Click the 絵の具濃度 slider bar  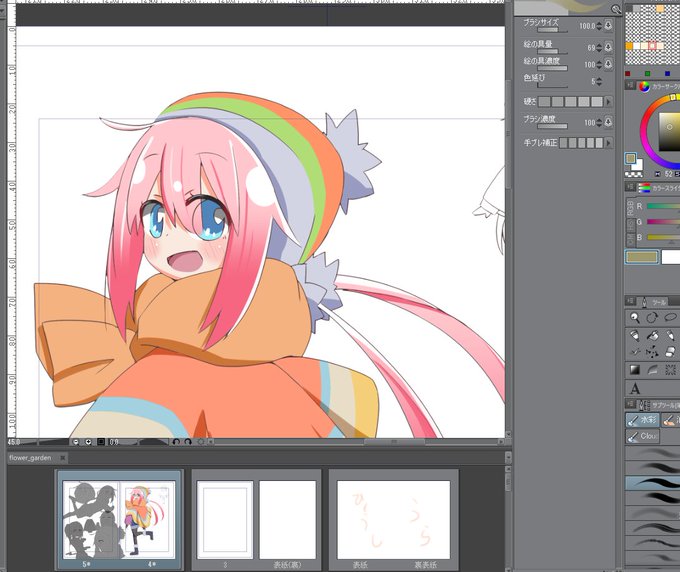click(x=552, y=68)
